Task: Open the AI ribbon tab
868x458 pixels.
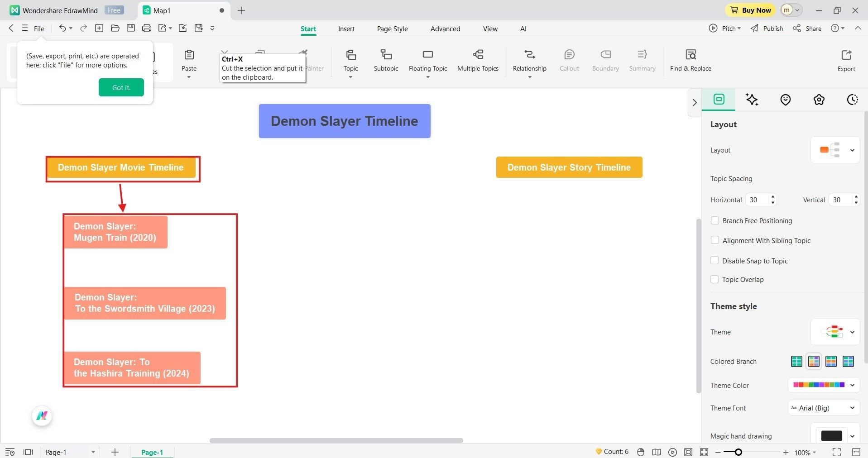Action: tap(523, 29)
